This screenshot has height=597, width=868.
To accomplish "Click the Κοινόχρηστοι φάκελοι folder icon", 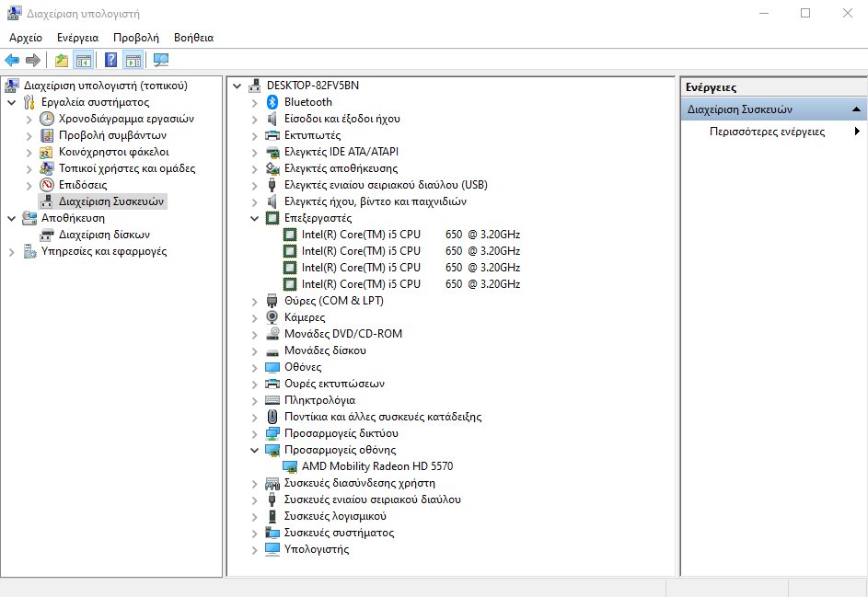I will [x=47, y=152].
